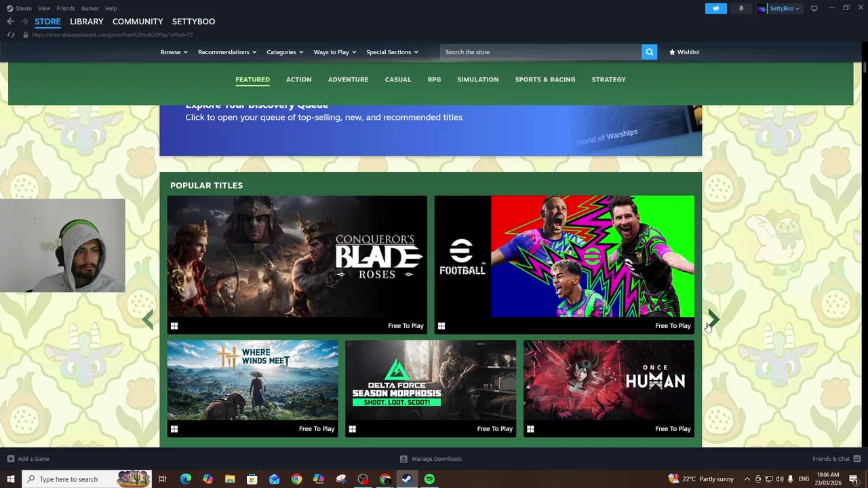Image resolution: width=868 pixels, height=488 pixels.
Task: Click the search magnifier button
Action: 649,52
